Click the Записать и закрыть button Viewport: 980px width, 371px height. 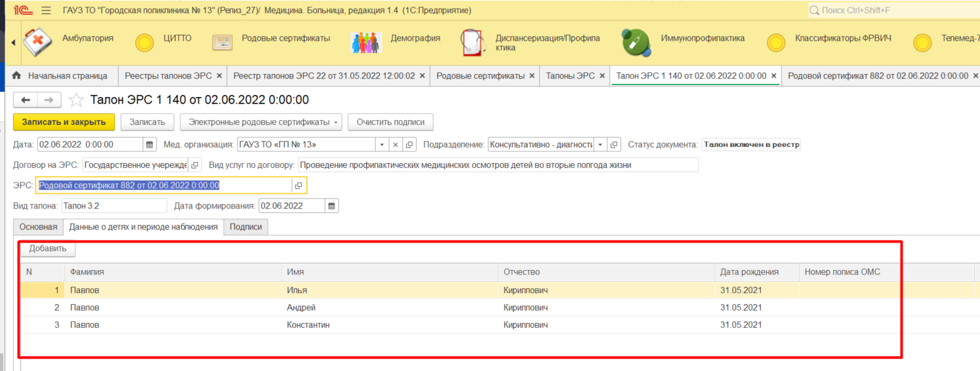click(x=64, y=122)
